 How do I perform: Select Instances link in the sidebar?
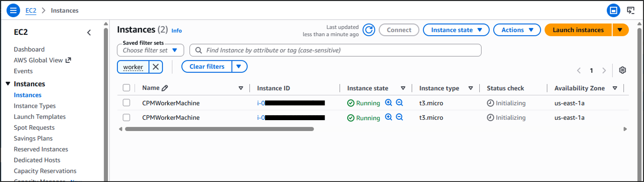[x=27, y=95]
